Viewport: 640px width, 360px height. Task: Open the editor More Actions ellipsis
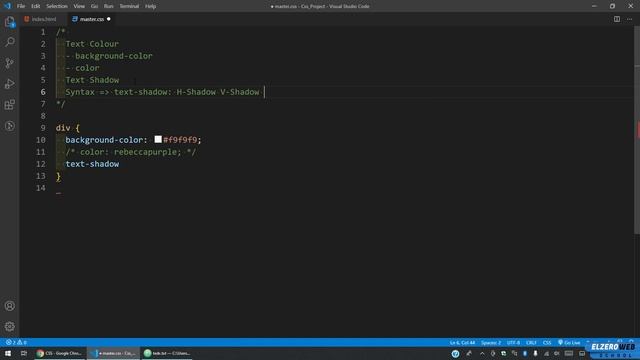(629, 19)
